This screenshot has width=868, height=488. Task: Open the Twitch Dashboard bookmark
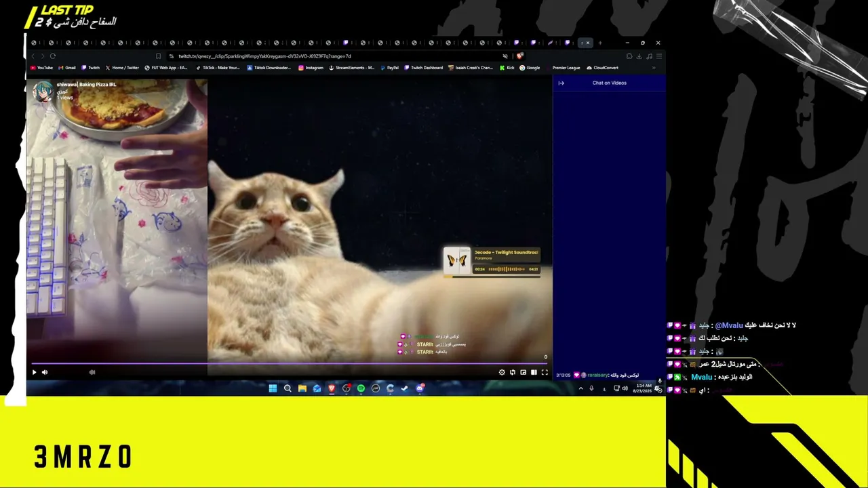pyautogui.click(x=424, y=68)
